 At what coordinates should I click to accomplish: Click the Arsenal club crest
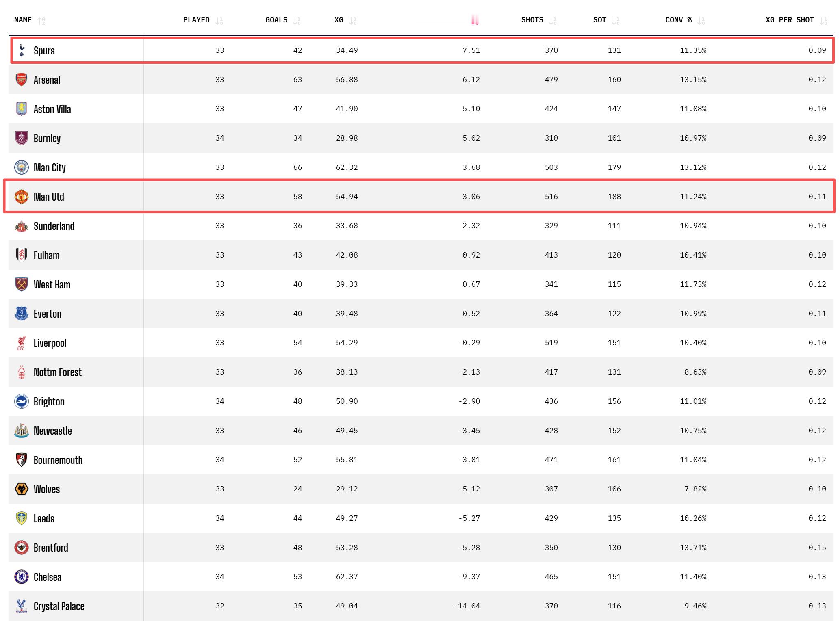pyautogui.click(x=22, y=80)
